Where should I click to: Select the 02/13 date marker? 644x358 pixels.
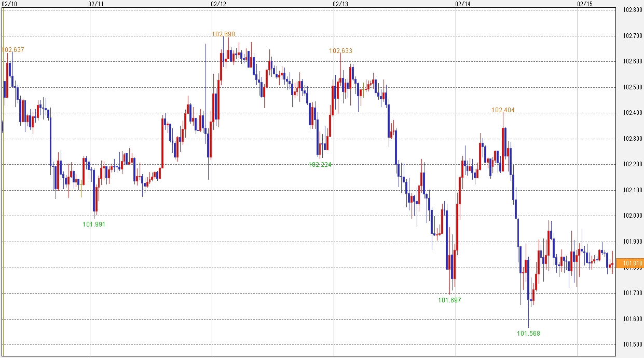click(x=340, y=4)
